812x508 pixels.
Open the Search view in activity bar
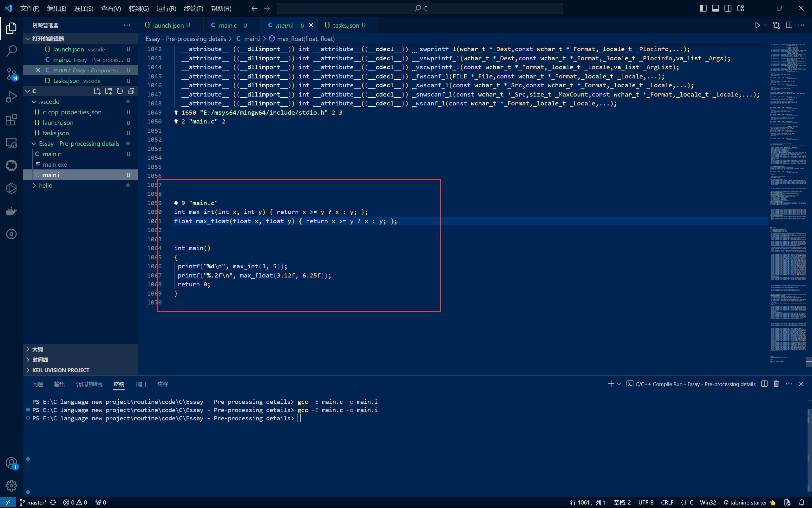tap(11, 51)
